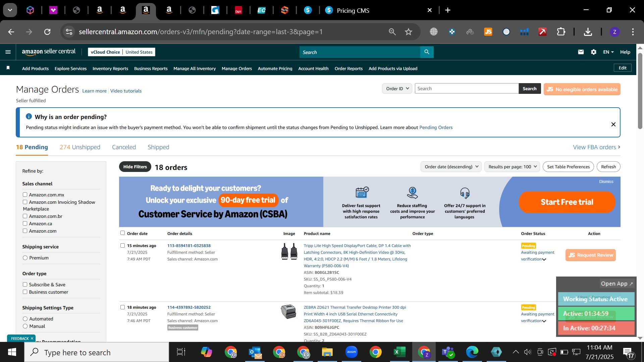Tick checkbox for order 113-8594181-0325838
644x362 pixels.
pyautogui.click(x=122, y=246)
